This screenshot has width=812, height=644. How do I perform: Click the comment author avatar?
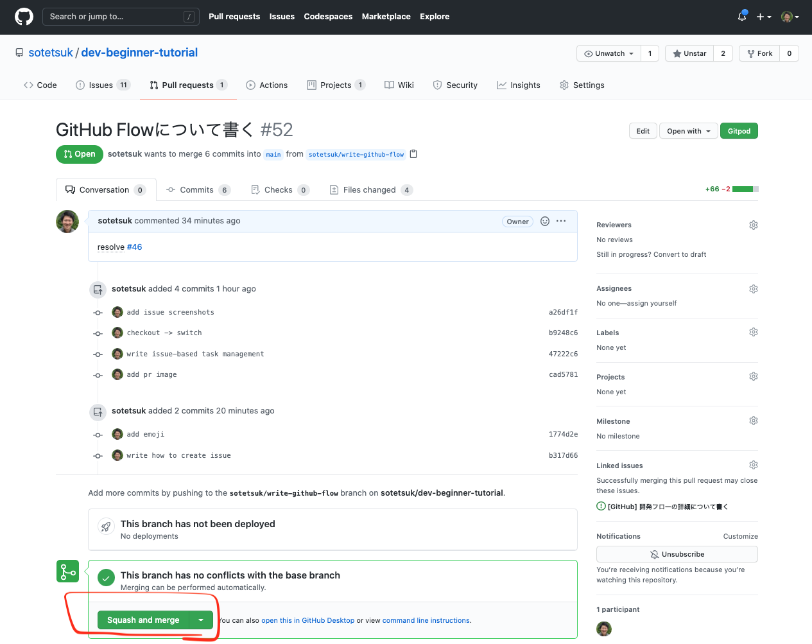(x=67, y=222)
